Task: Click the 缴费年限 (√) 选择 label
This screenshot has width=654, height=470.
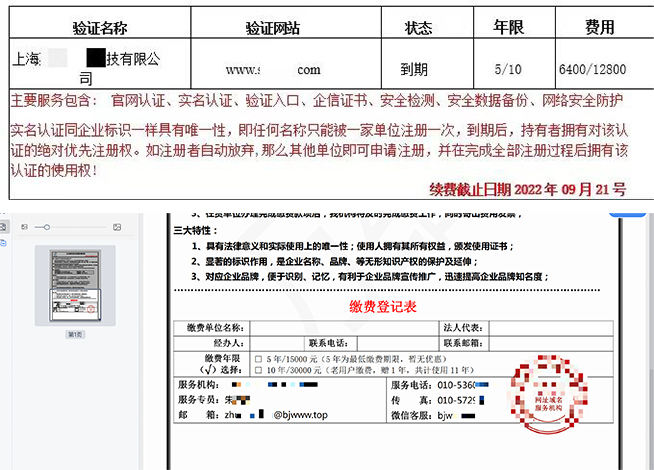Action: tap(221, 364)
